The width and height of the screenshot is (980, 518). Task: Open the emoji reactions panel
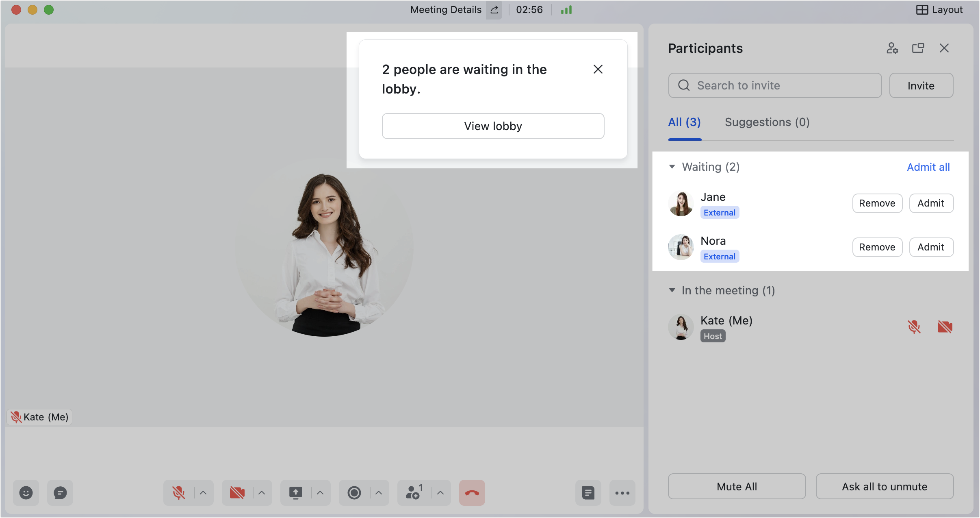[x=26, y=492]
